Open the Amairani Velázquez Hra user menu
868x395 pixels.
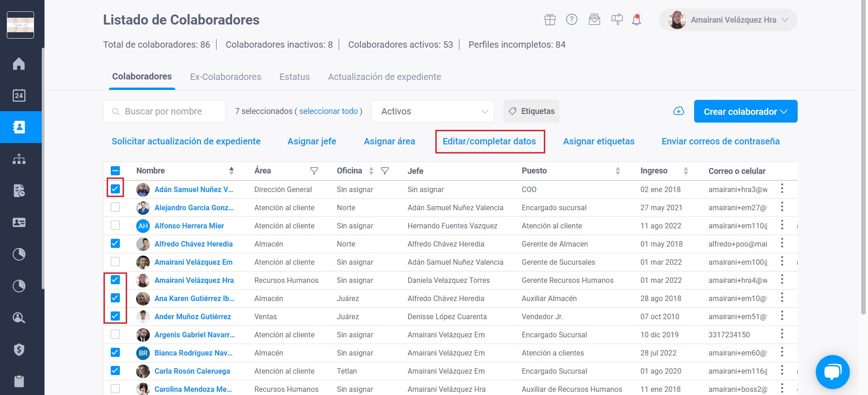(728, 20)
